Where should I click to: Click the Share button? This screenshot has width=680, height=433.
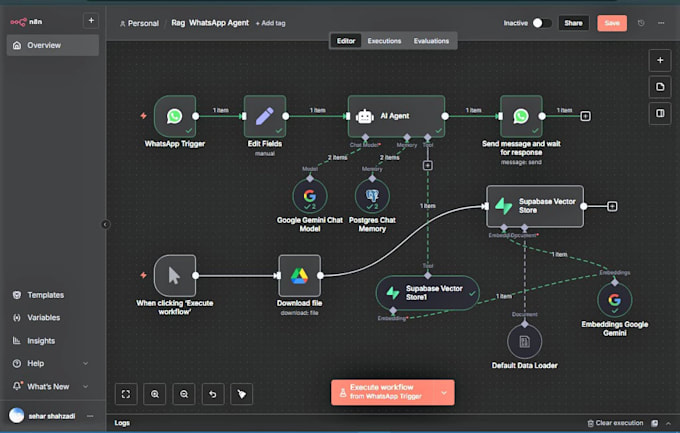tap(573, 23)
